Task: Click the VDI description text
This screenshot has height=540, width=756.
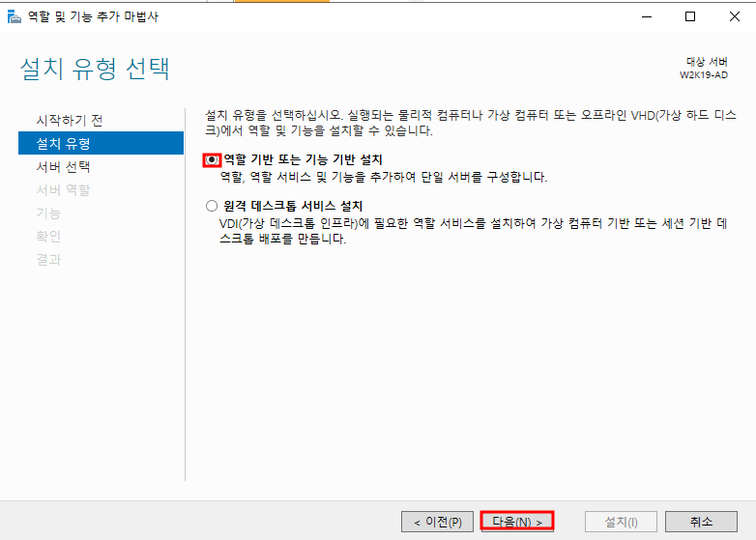Action: (474, 231)
